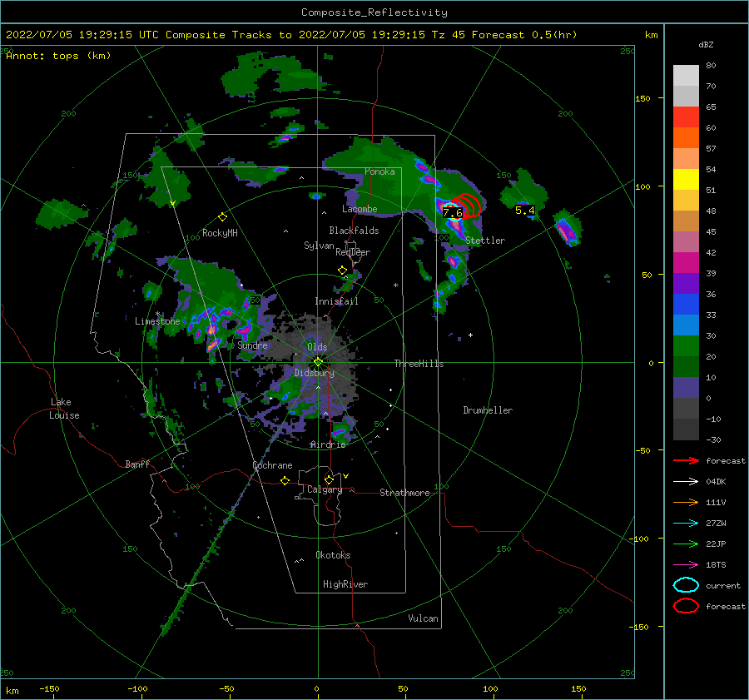Click the 7.6 storm tops label
Screen dimensions: 749x700
tap(453, 212)
